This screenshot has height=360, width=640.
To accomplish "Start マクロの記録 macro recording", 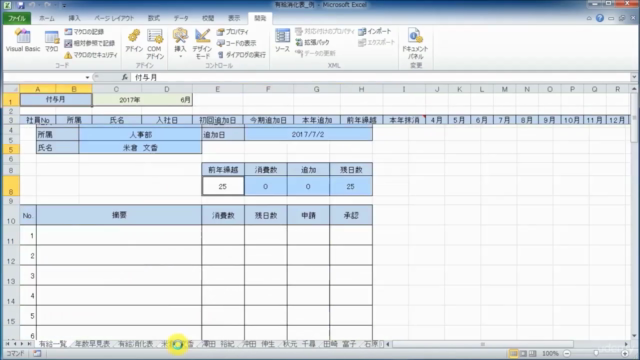I will [84, 31].
